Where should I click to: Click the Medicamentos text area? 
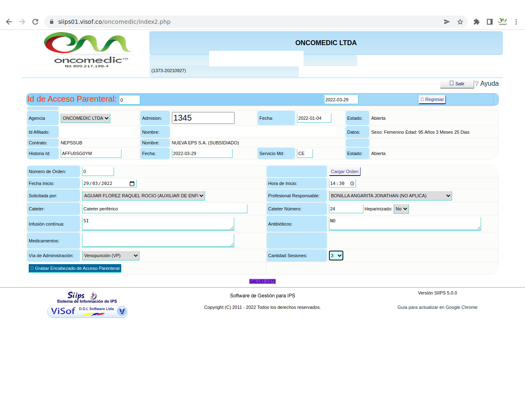pos(158,241)
